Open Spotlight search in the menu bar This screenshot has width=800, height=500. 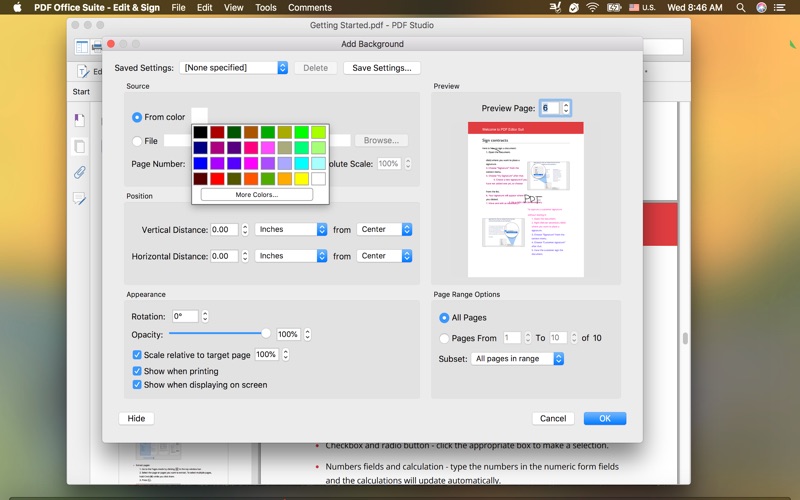(741, 7)
